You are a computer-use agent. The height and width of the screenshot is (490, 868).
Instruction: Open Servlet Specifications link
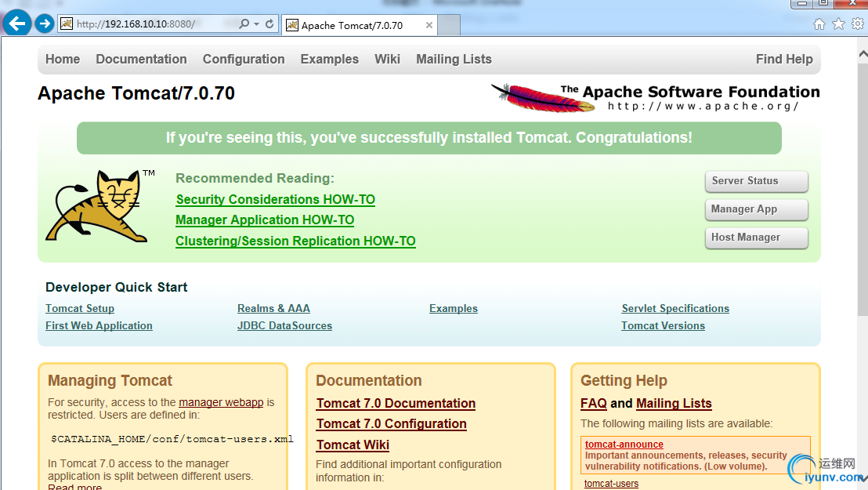tap(675, 309)
